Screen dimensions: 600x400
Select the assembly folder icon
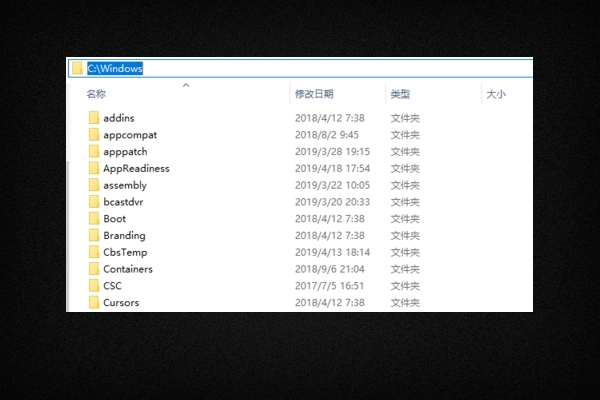(x=94, y=185)
